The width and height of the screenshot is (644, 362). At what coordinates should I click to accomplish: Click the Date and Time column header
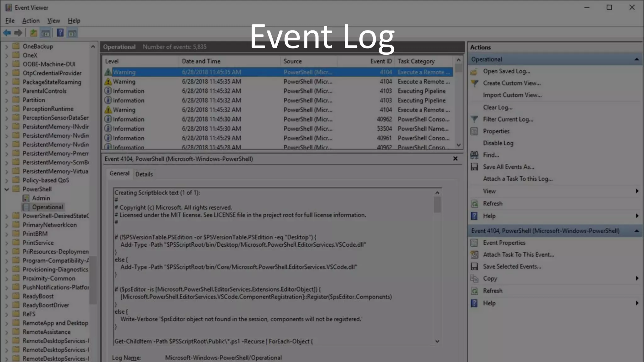[x=230, y=61]
